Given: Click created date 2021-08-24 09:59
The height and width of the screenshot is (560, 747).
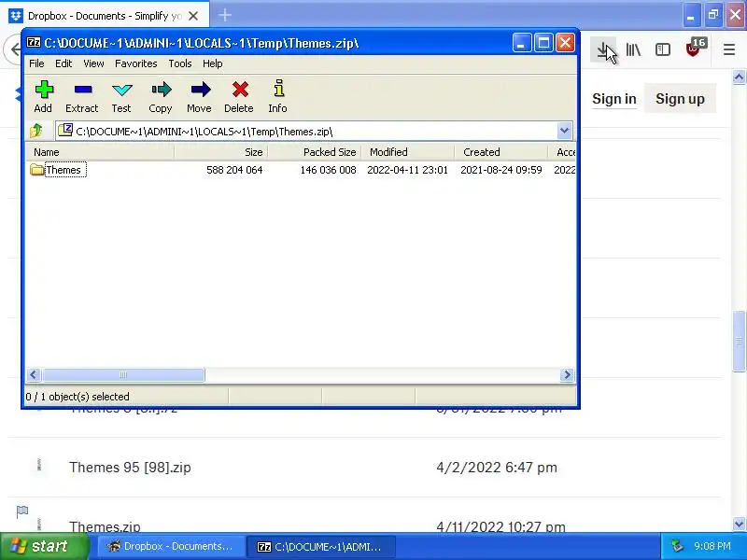Looking at the screenshot, I should (x=501, y=170).
